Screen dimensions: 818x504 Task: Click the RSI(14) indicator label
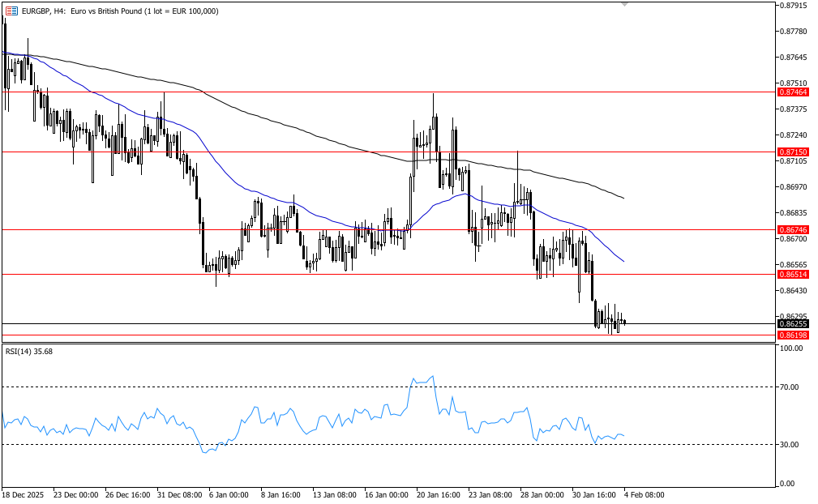click(x=30, y=352)
